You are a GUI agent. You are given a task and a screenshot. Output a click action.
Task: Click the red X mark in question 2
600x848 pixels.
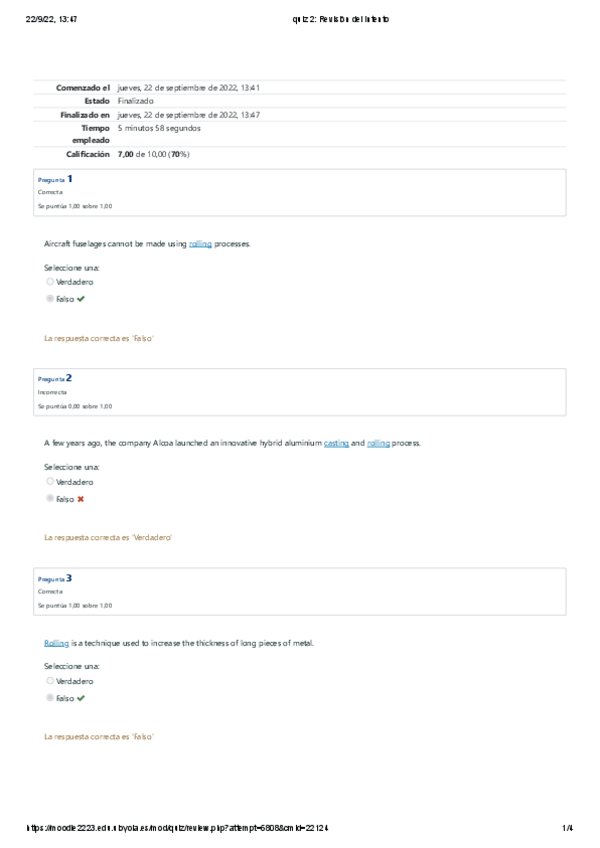coord(81,499)
